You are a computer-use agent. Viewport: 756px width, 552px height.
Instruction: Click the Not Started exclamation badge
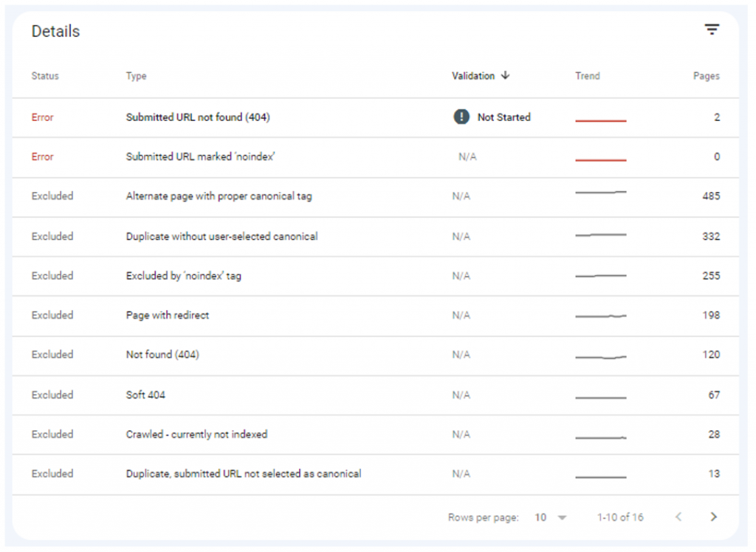pyautogui.click(x=463, y=117)
